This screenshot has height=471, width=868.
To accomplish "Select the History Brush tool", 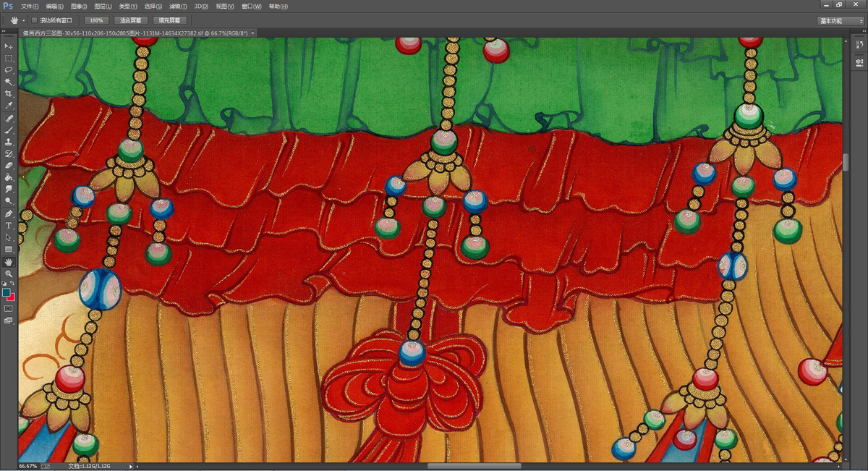I will click(x=9, y=154).
